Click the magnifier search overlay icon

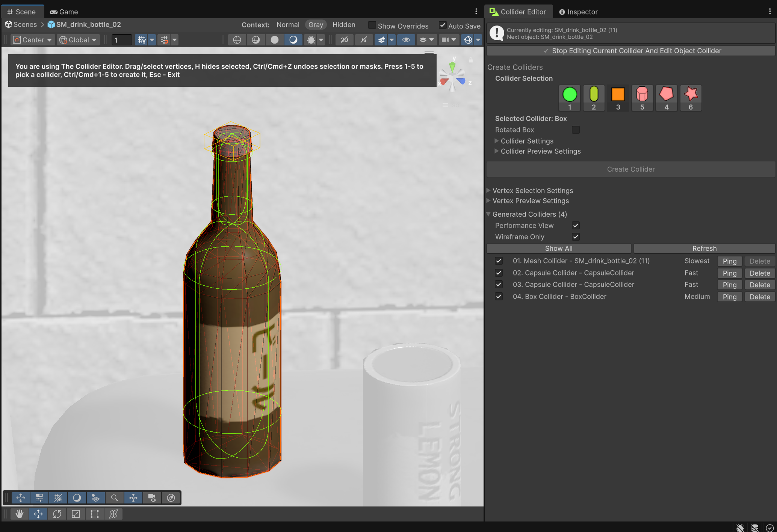click(x=115, y=498)
